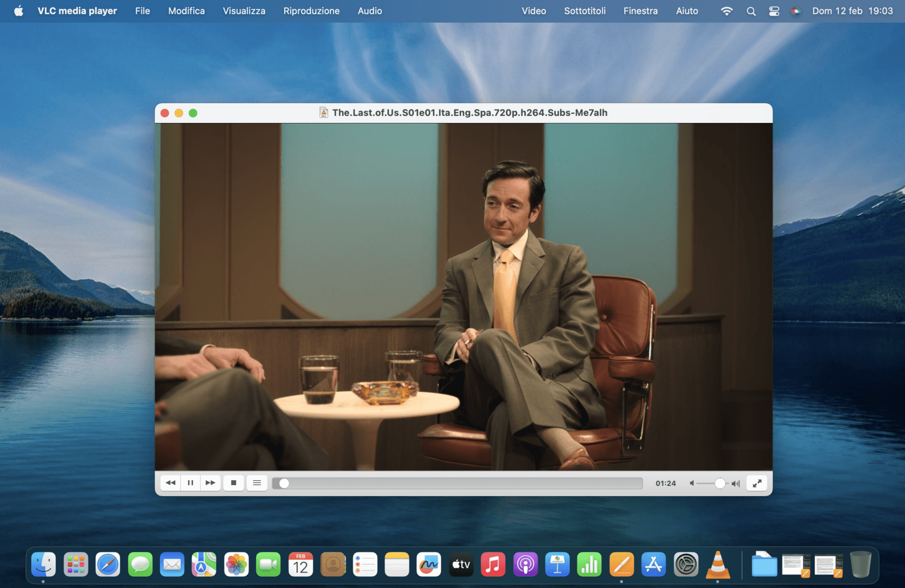Open Freeform from the Dock
The height and width of the screenshot is (588, 905).
pyautogui.click(x=429, y=564)
